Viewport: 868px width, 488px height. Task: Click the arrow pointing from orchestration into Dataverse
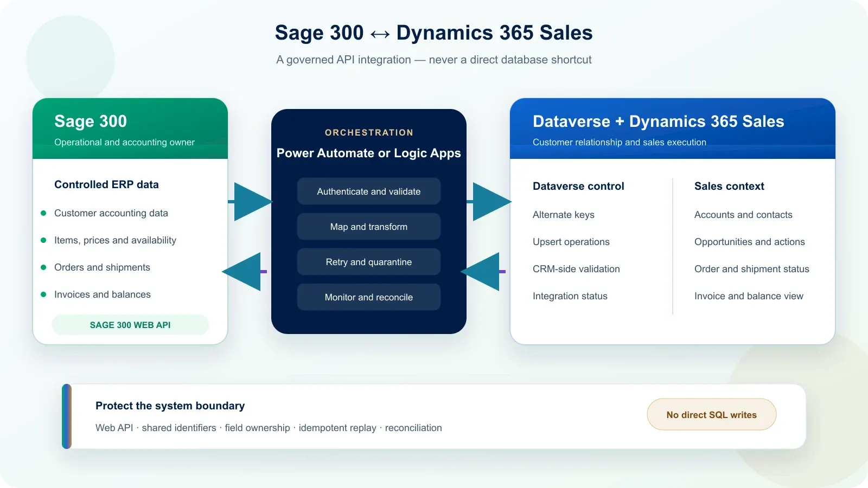[489, 202]
